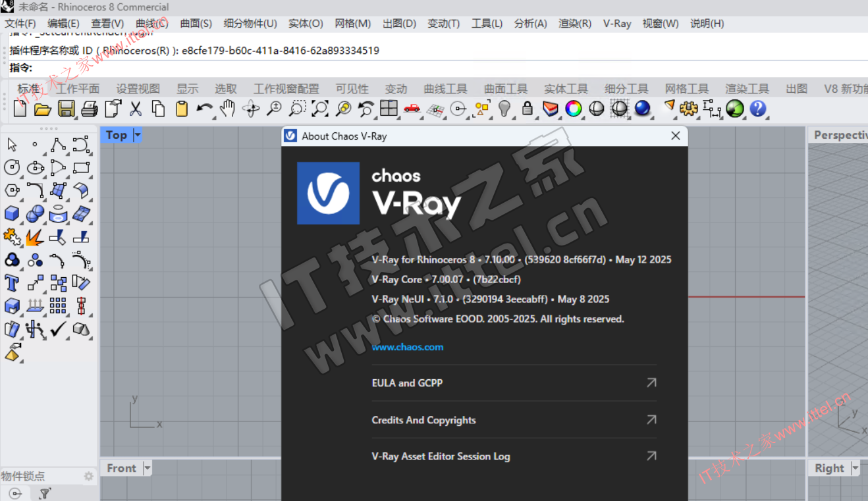Open the www.chaos.com link
868x501 pixels.
click(407, 347)
